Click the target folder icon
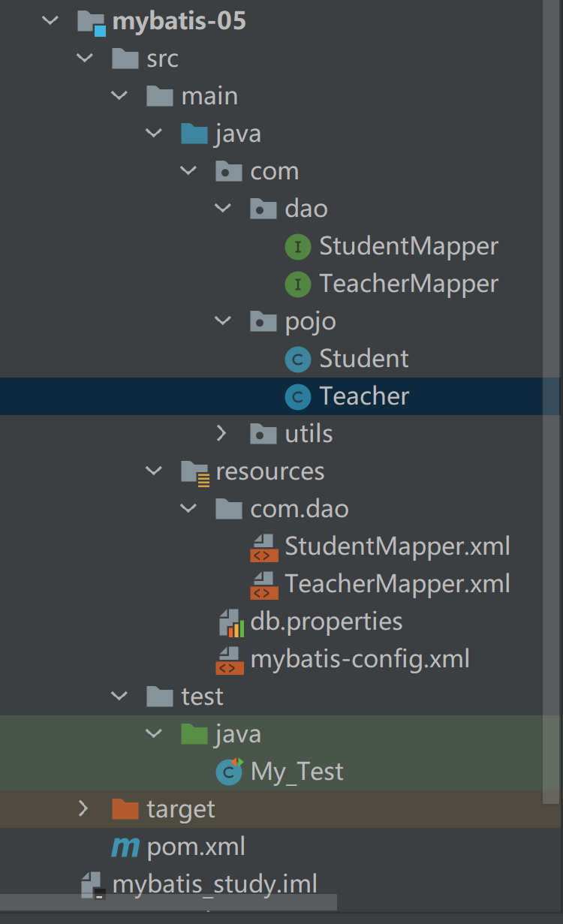This screenshot has width=563, height=924. (125, 809)
